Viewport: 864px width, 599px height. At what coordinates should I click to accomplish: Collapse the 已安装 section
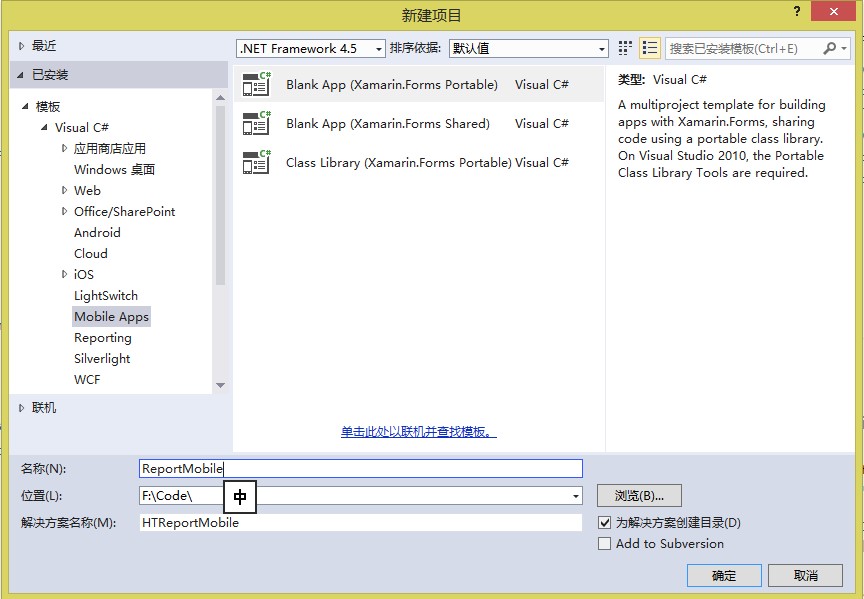(x=21, y=75)
